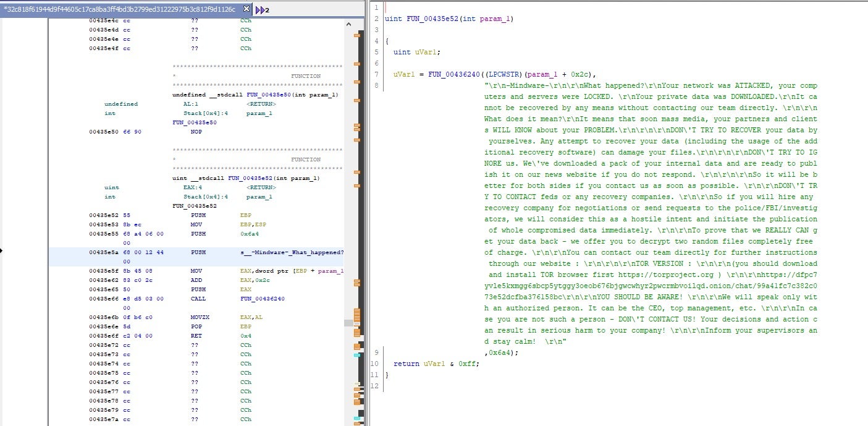Click the topmost orange marker in overview bar

tap(357, 35)
